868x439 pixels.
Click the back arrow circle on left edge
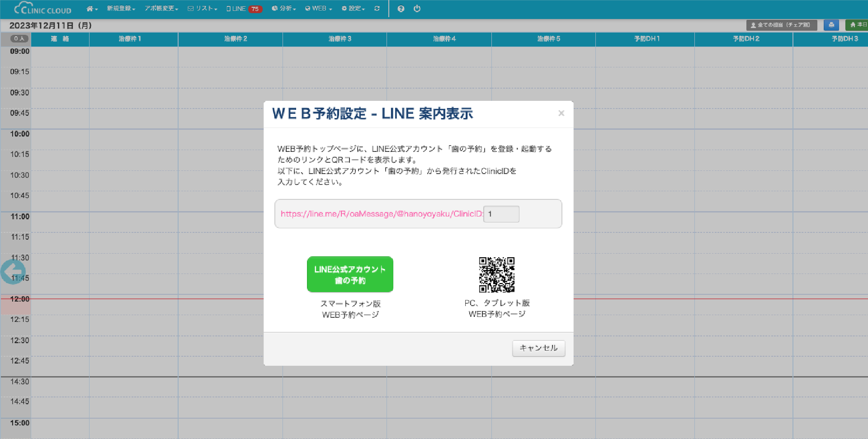tap(13, 272)
